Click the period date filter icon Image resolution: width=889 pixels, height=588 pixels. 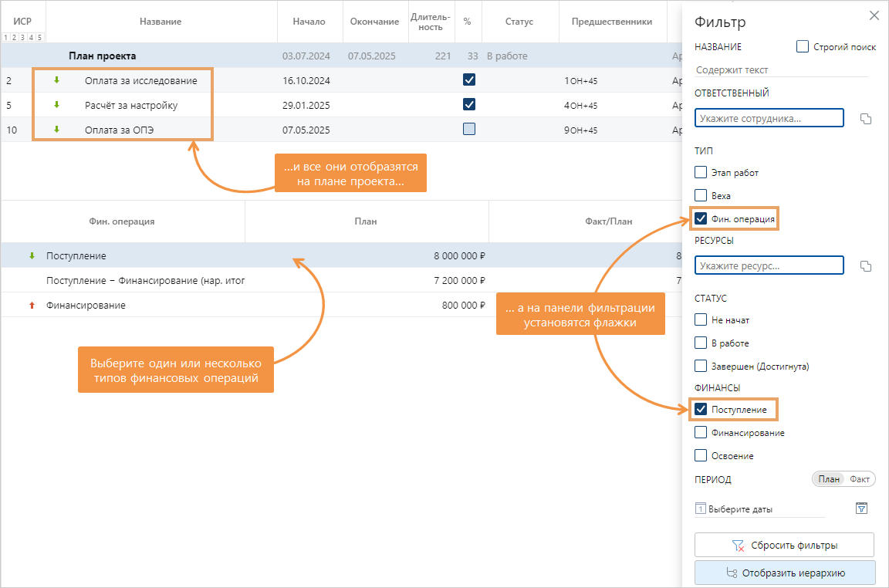point(862,508)
